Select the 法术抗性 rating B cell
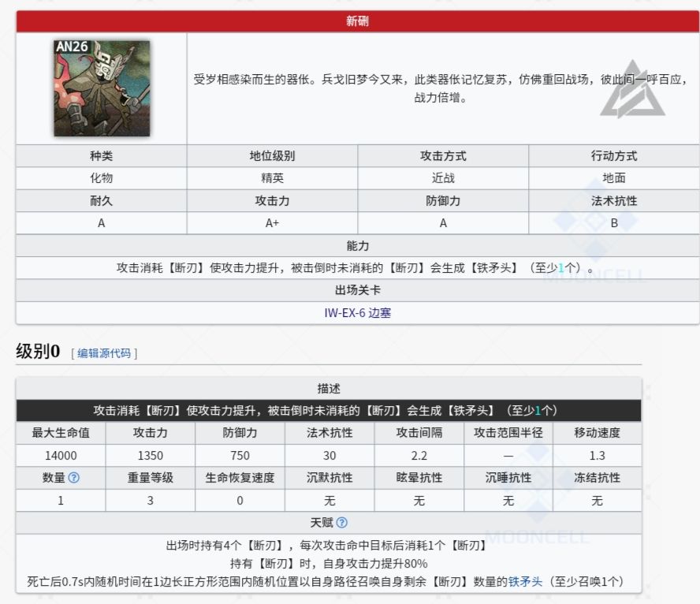Image resolution: width=700 pixels, height=604 pixels. pyautogui.click(x=614, y=223)
